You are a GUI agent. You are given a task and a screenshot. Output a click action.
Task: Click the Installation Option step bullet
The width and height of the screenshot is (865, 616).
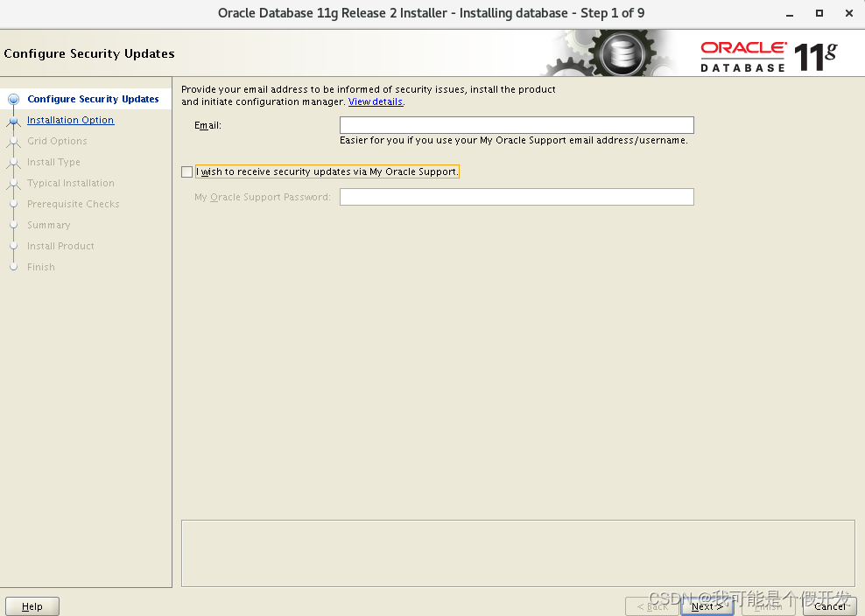(x=14, y=120)
